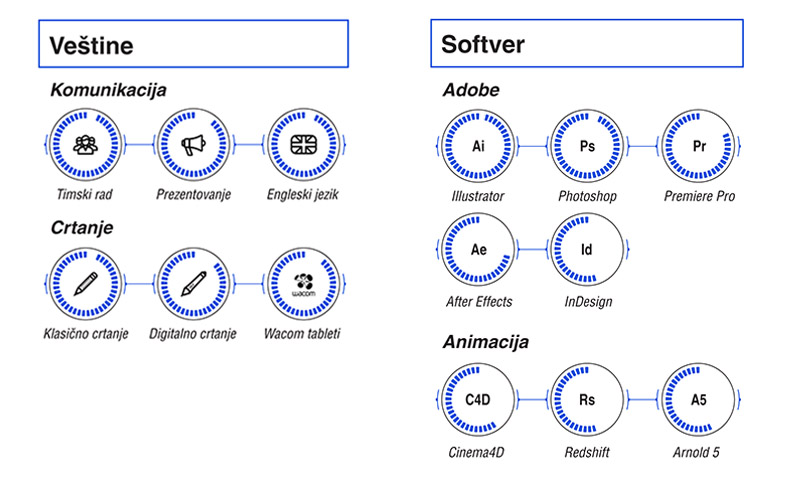Click the Timski rad team icon
This screenshot has height=483, width=800.
(85, 144)
